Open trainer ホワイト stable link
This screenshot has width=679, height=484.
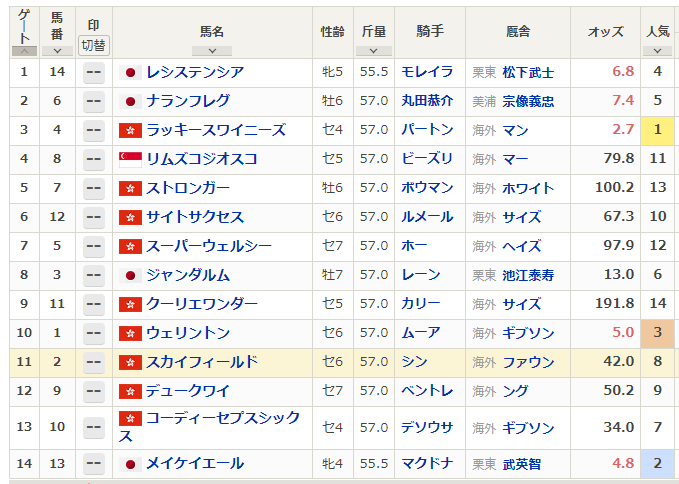[x=528, y=188]
